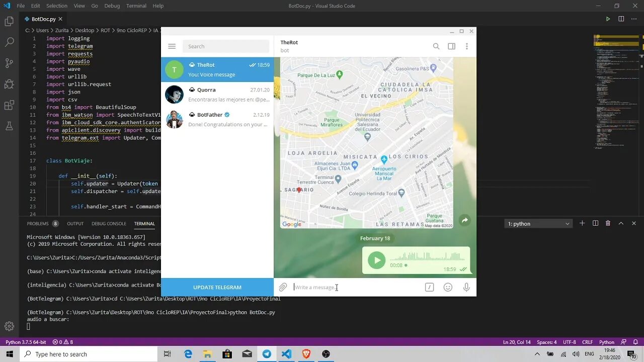This screenshot has width=644, height=362.
Task: Click Telegram Search field
Action: tap(226, 46)
